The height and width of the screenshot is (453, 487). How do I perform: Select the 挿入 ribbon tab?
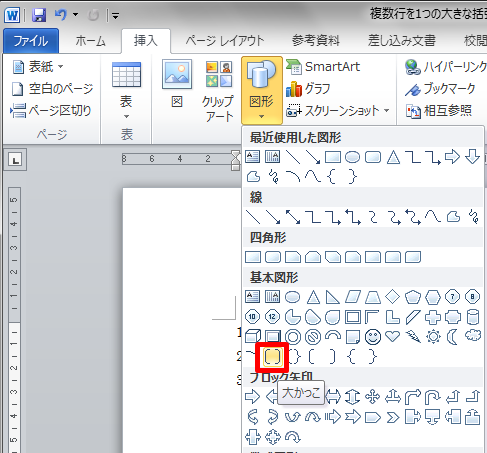click(146, 41)
